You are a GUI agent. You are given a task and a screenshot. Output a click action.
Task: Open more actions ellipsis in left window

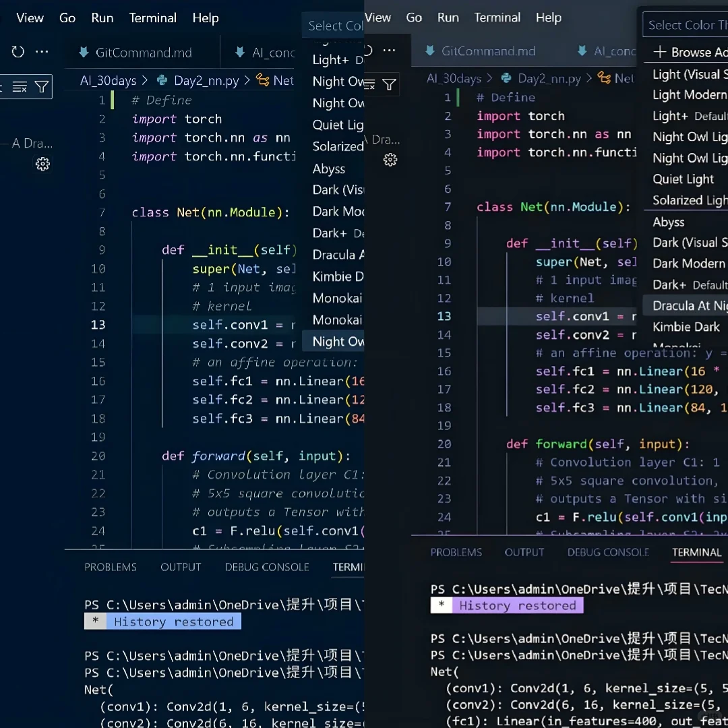(42, 51)
